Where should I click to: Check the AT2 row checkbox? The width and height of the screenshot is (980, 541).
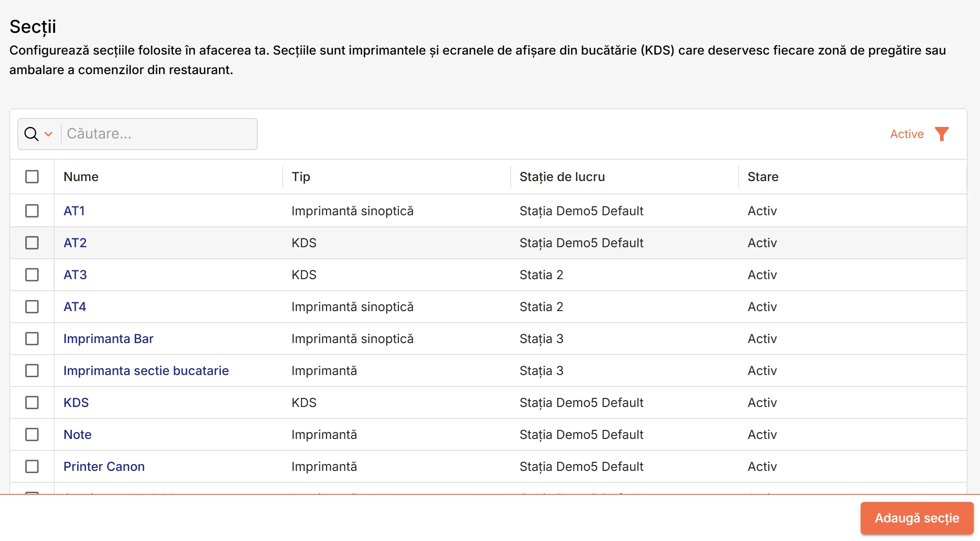(32, 243)
